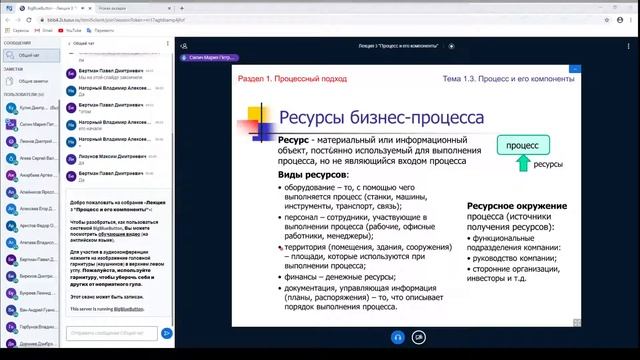This screenshot has width=640, height=360.
Task: Select user Кулик in the users list
Action: coord(31,108)
